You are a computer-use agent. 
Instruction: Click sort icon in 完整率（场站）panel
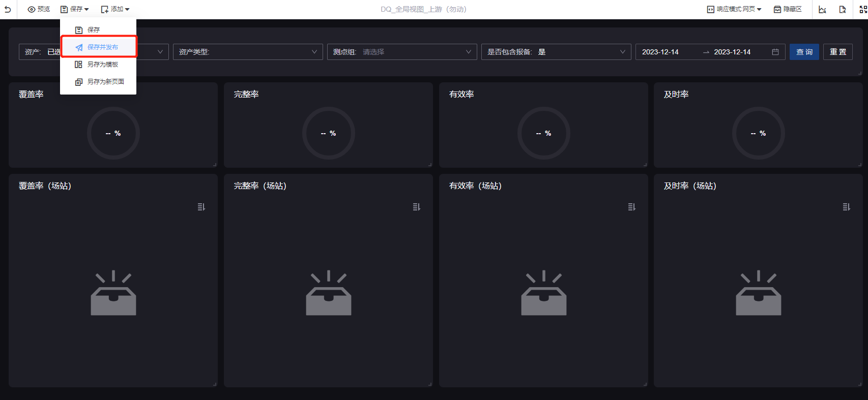[417, 207]
